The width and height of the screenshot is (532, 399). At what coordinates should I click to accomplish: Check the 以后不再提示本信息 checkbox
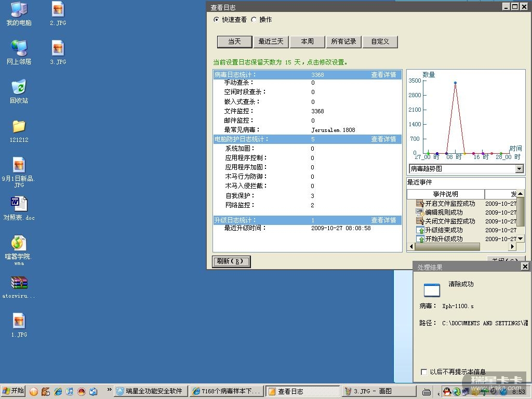(x=424, y=372)
